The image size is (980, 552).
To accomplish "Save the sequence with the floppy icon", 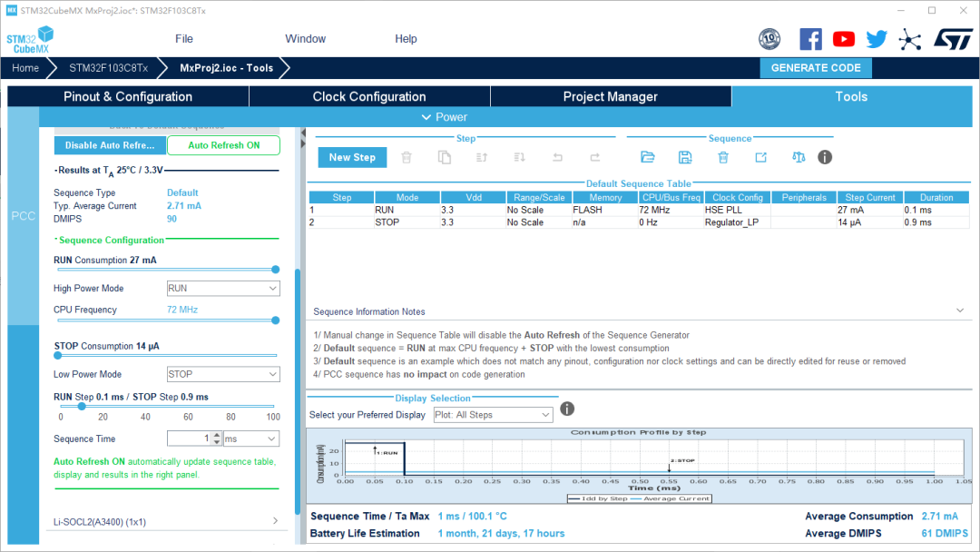I will [685, 157].
